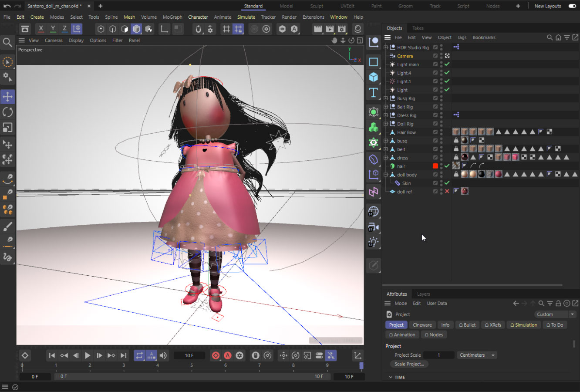580x392 pixels.
Task: Select the Scale tool in left toolbar
Action: (x=8, y=128)
